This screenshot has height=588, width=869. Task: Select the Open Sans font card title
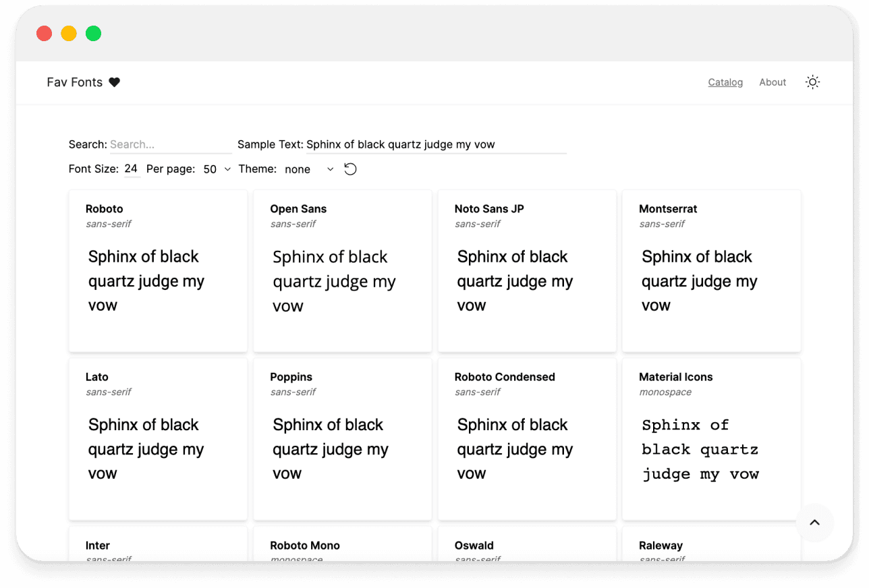298,209
